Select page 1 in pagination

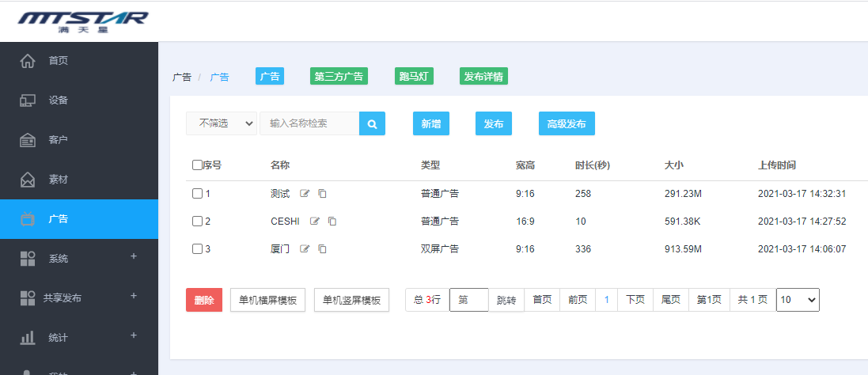click(607, 300)
